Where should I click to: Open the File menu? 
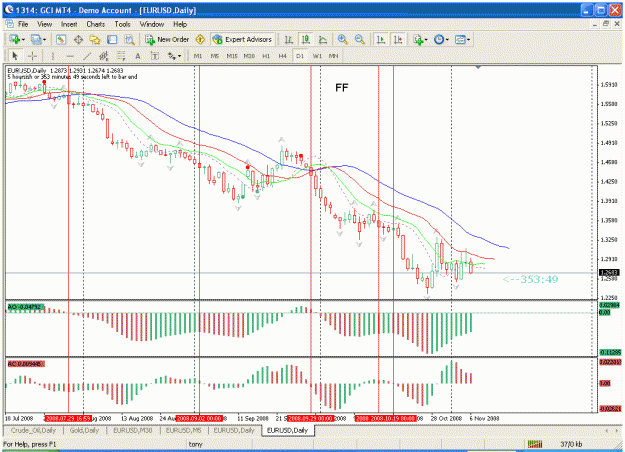(23, 24)
